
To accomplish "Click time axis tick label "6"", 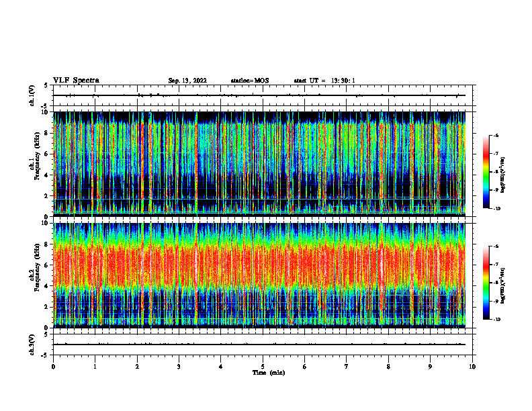I will click(305, 367).
